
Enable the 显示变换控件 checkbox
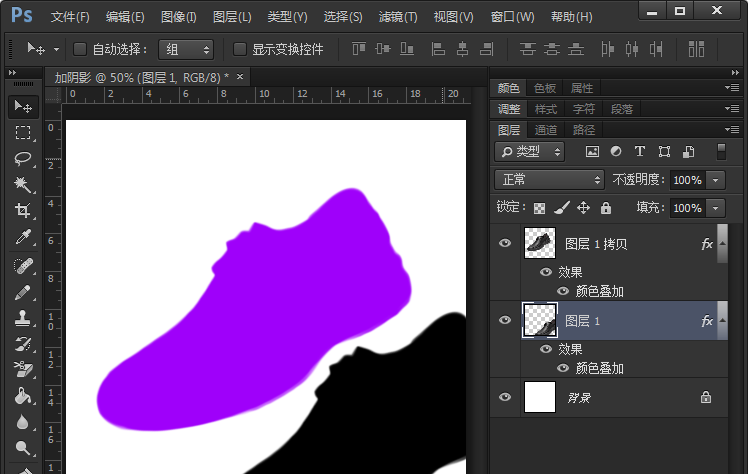(240, 49)
